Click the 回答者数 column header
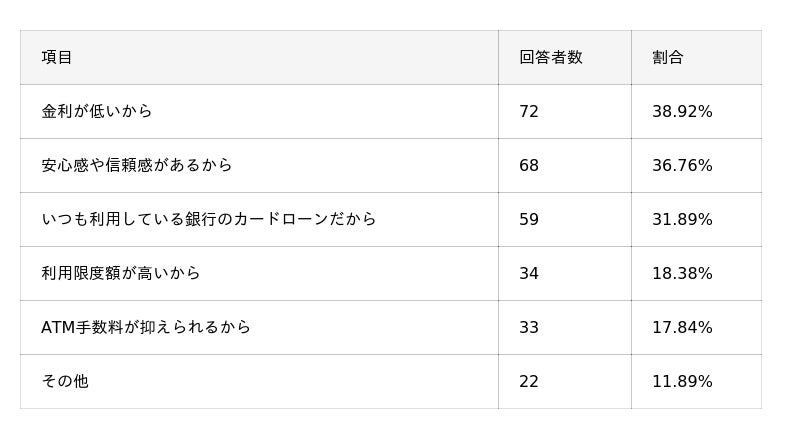Viewport: 800px width, 439px height. click(x=550, y=58)
